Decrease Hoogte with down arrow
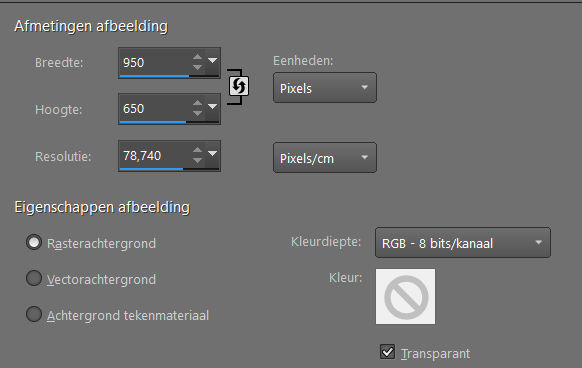 197,113
